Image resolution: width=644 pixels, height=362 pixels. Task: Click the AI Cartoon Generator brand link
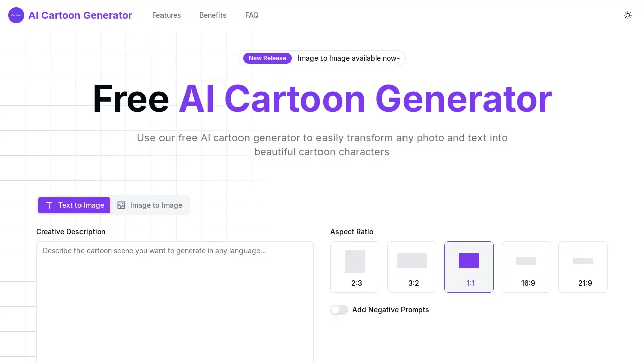pos(80,15)
